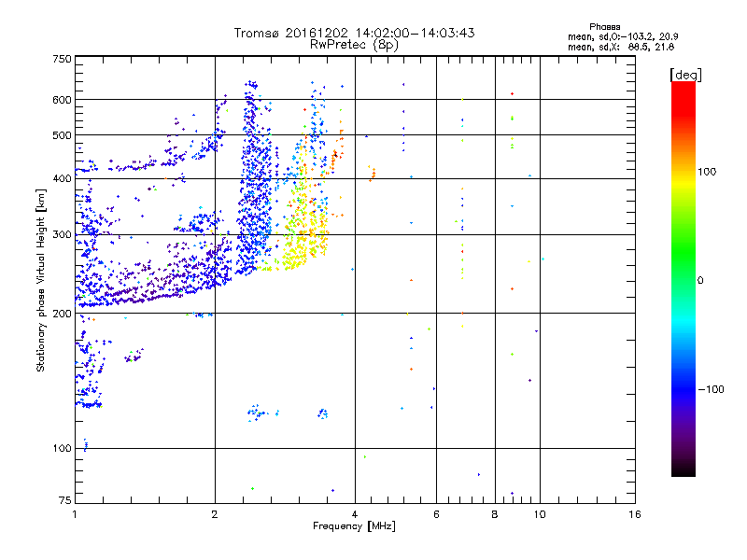This screenshot has width=747, height=560.
Task: Click the colorbar '100' tick label
Action: [x=707, y=172]
